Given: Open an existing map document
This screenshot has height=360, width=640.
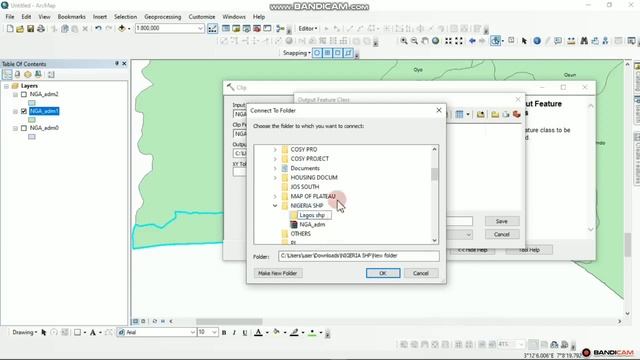Looking at the screenshot, I should coord(20,29).
